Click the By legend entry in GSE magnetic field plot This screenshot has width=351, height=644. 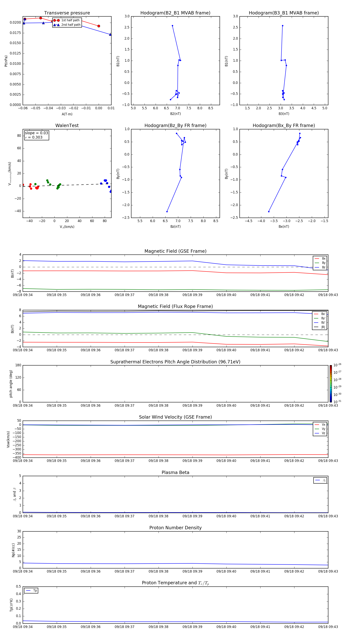pos(320,263)
